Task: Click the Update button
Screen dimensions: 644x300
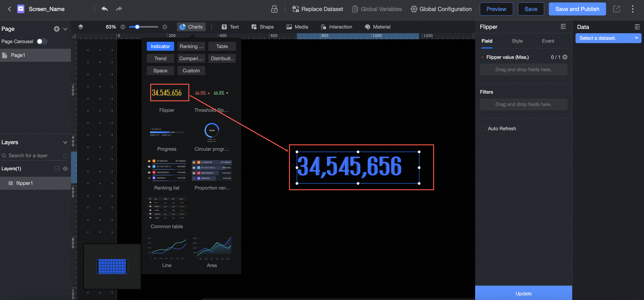Action: click(x=523, y=293)
